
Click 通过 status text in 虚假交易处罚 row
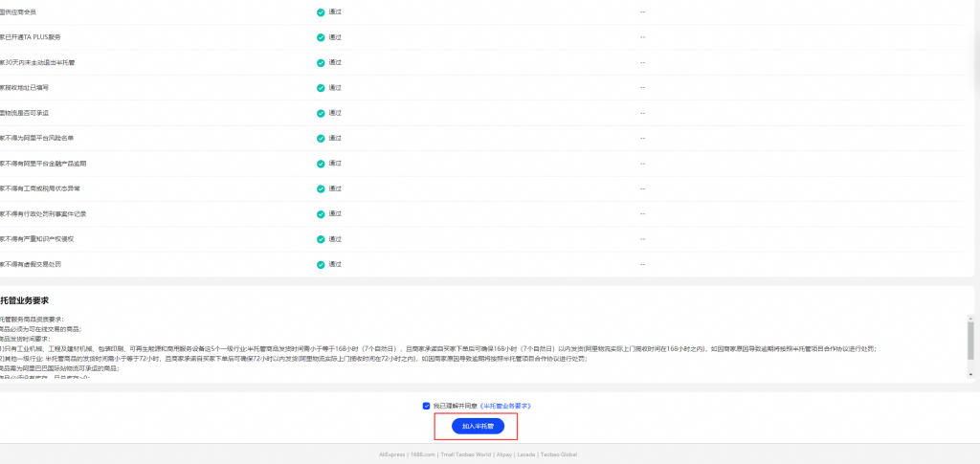click(335, 264)
